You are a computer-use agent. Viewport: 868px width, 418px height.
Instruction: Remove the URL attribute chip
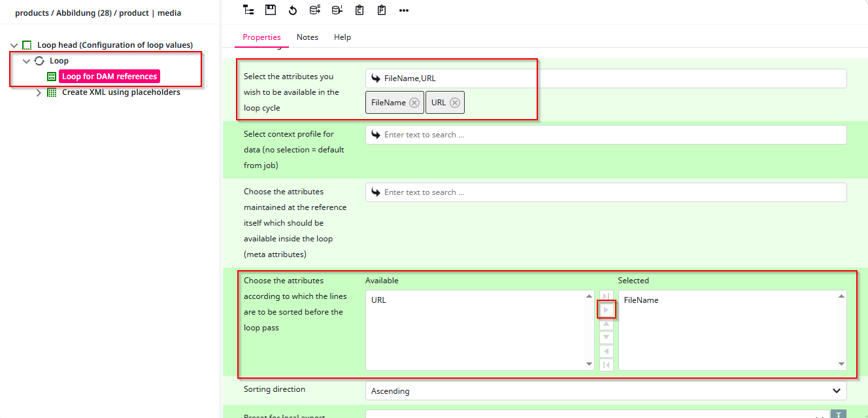[x=455, y=103]
